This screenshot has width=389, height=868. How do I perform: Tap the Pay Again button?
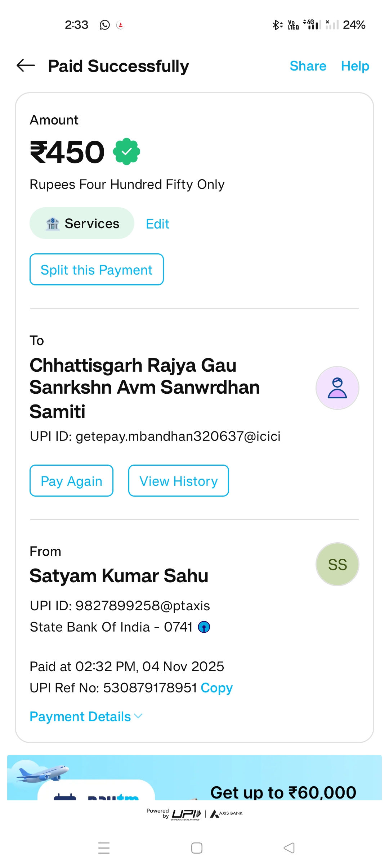pyautogui.click(x=71, y=481)
